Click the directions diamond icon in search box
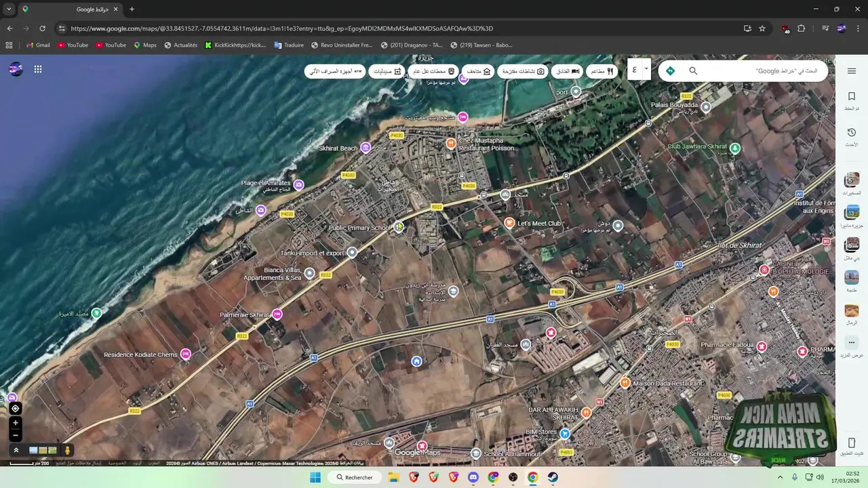The image size is (868, 488). [670, 70]
